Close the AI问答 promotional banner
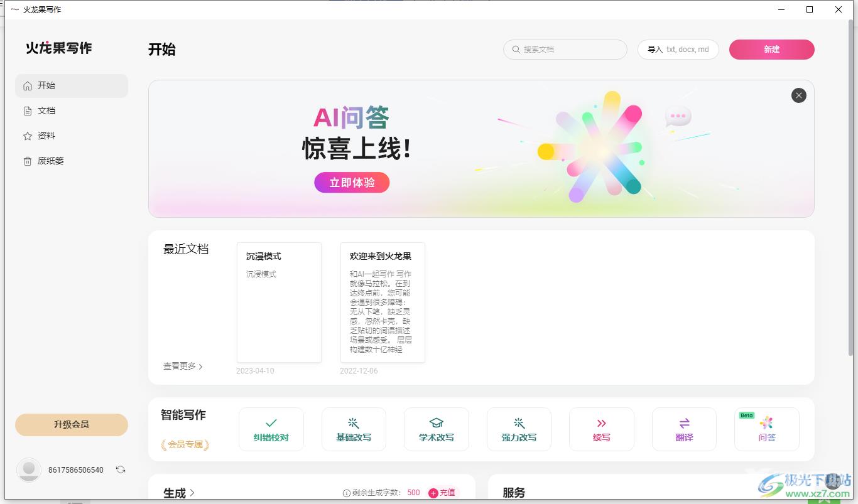Screen dimensions: 858x504 click(x=799, y=95)
